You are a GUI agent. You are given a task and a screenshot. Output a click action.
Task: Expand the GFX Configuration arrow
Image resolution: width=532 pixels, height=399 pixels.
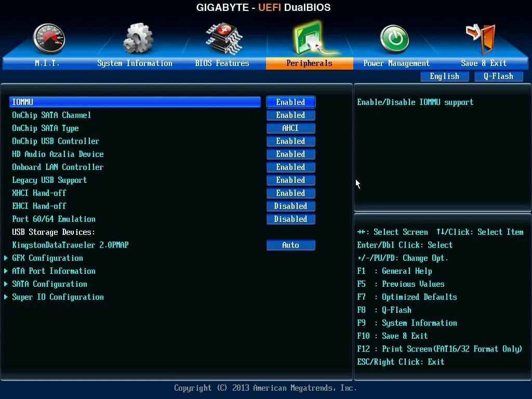(6, 258)
